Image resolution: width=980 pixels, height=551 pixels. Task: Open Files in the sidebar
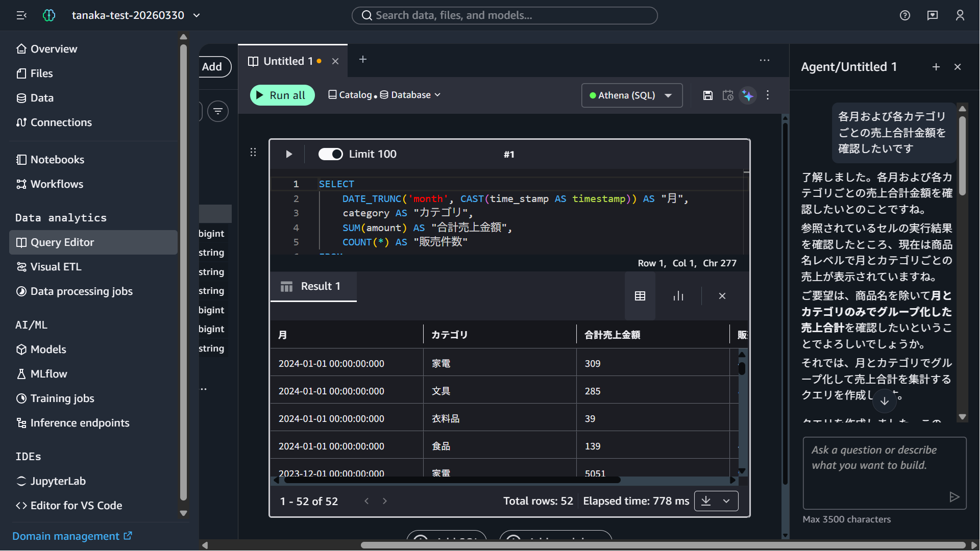click(x=93, y=73)
